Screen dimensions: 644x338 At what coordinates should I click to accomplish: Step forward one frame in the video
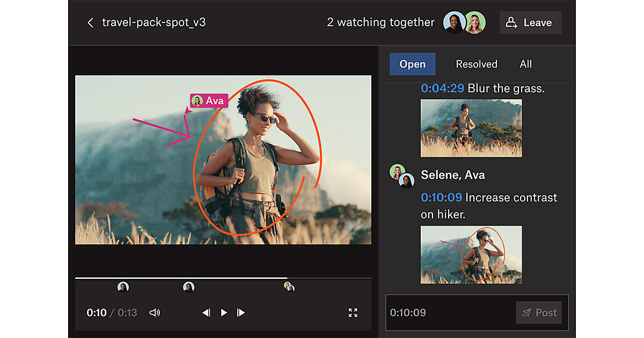click(x=241, y=313)
